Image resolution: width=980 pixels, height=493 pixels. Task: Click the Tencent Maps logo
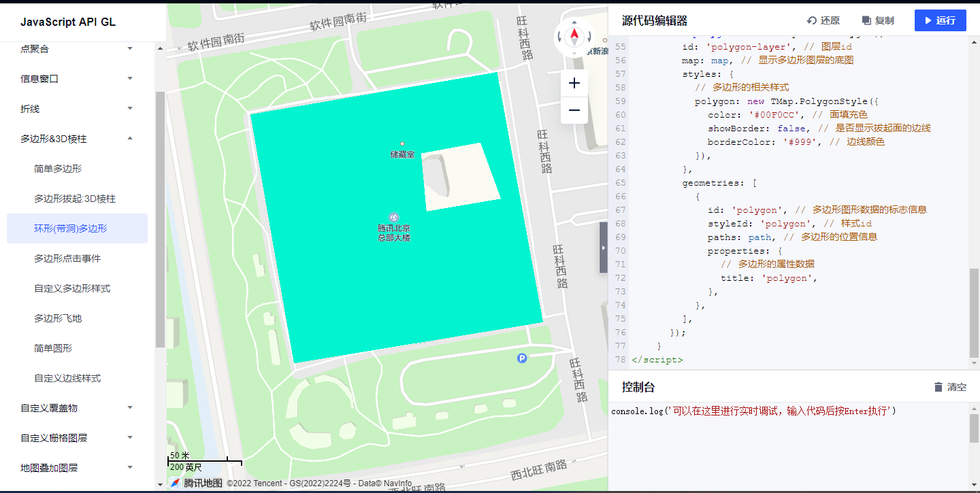[196, 483]
